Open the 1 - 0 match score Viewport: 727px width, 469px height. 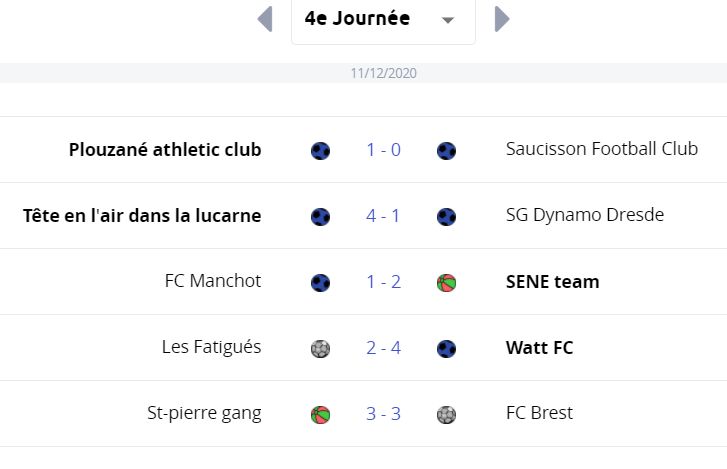pos(383,150)
